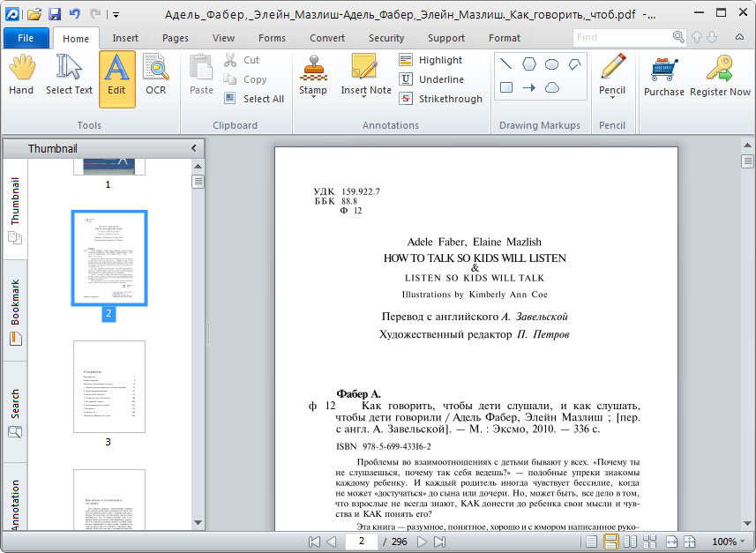Find previous result with up arrow
Image resolution: width=756 pixels, height=553 pixels.
tap(696, 37)
